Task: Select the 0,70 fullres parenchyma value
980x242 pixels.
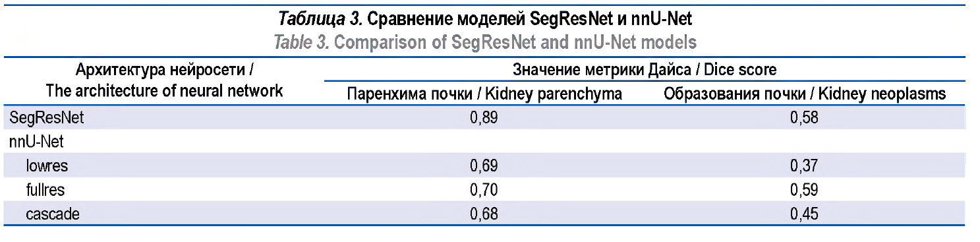Action: coord(484,190)
